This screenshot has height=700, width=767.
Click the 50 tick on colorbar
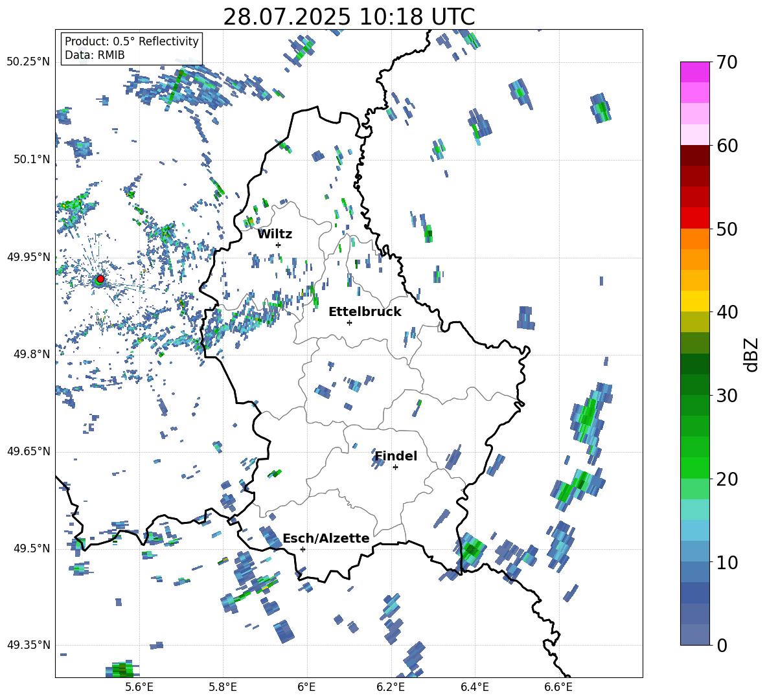point(727,229)
